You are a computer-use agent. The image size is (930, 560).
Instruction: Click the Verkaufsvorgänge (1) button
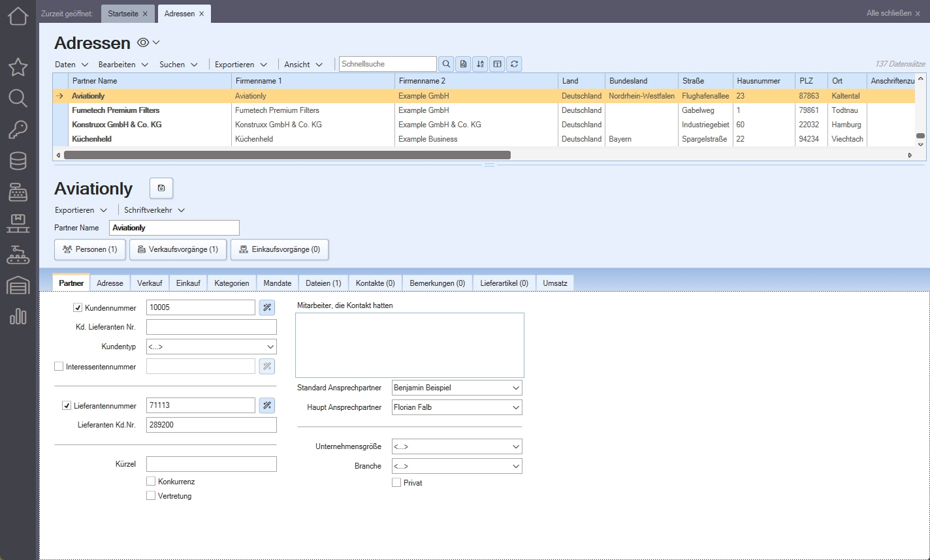[178, 249]
